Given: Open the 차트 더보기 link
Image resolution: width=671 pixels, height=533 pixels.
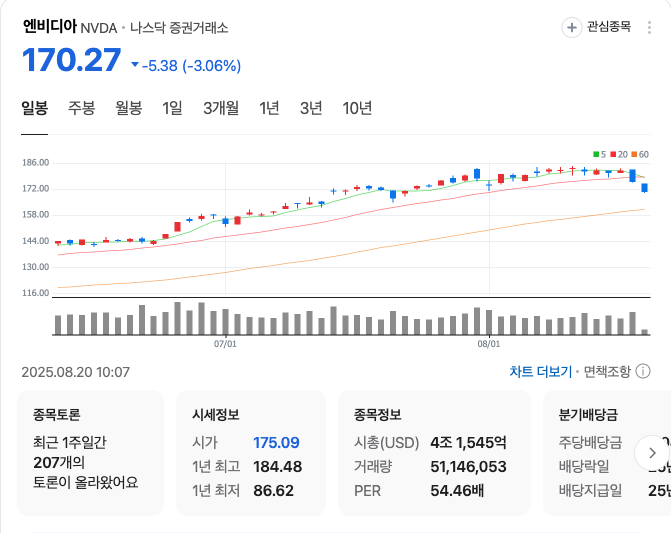Looking at the screenshot, I should tap(540, 371).
